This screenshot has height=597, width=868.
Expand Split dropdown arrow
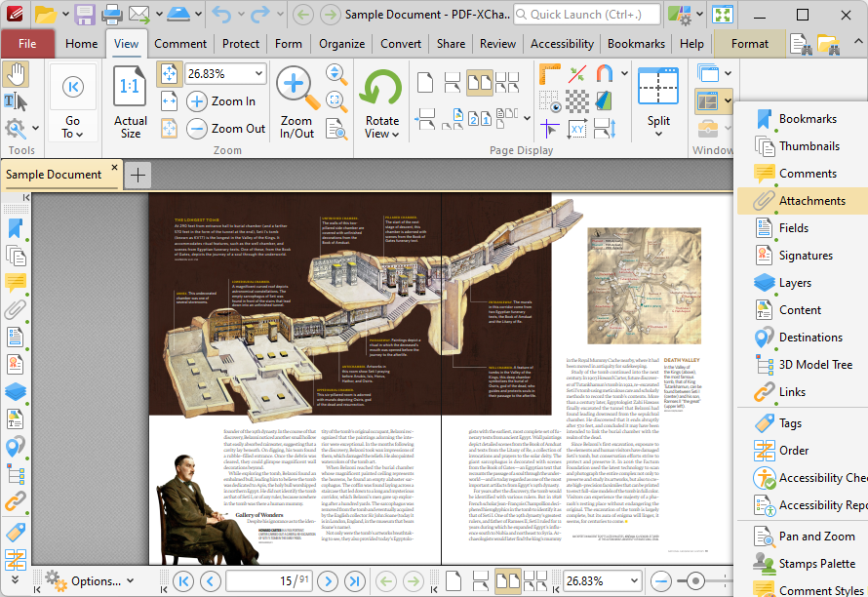click(658, 134)
